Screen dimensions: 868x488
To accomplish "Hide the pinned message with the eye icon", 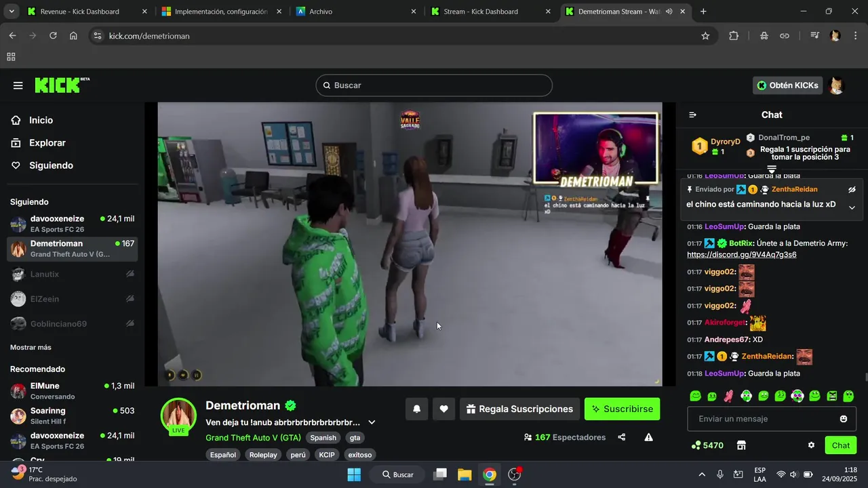I will 852,189.
